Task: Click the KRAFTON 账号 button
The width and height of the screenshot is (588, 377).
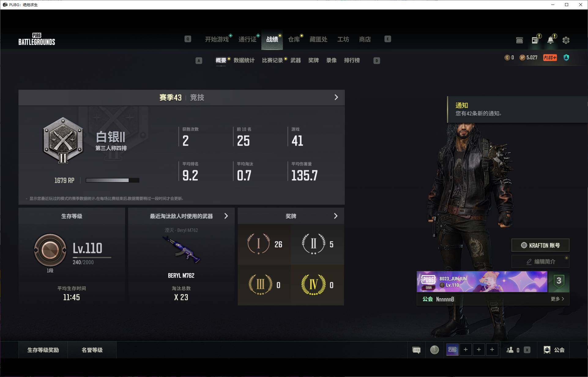Action: [x=540, y=245]
